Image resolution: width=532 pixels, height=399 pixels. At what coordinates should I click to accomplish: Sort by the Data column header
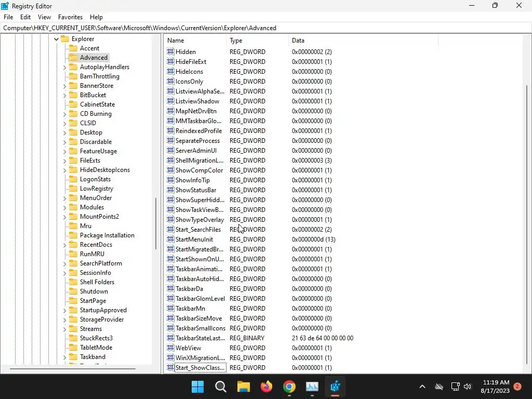tap(363, 41)
